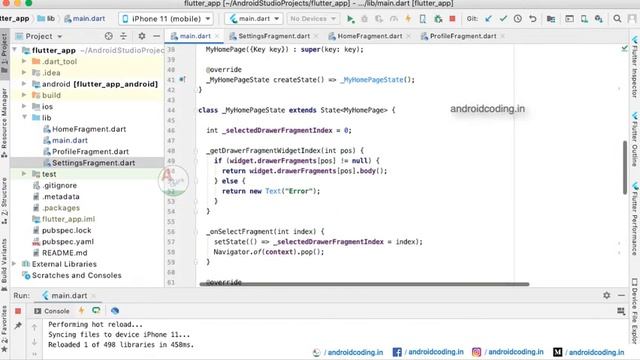Image resolution: width=640 pixels, height=360 pixels.
Task: Select README.md in project tree
Action: (x=64, y=253)
